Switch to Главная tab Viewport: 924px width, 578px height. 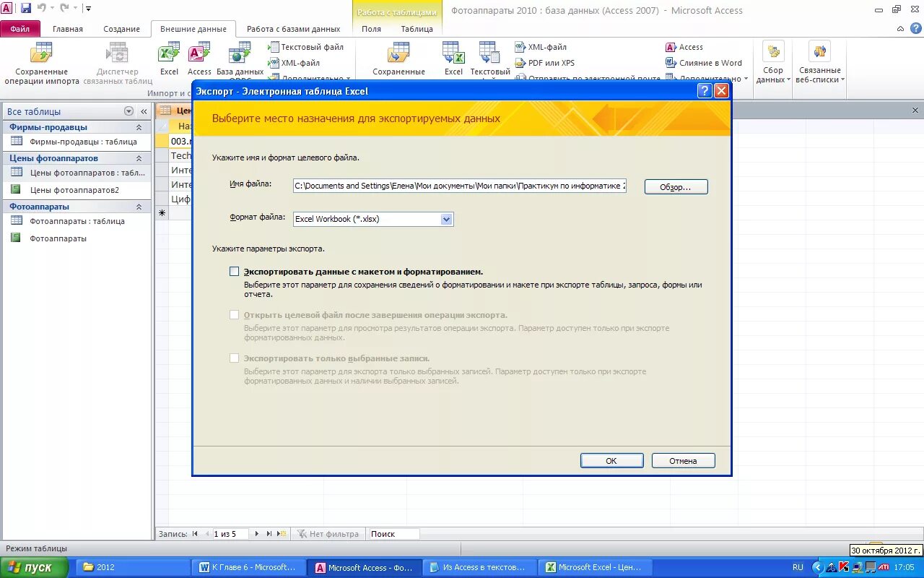point(68,29)
